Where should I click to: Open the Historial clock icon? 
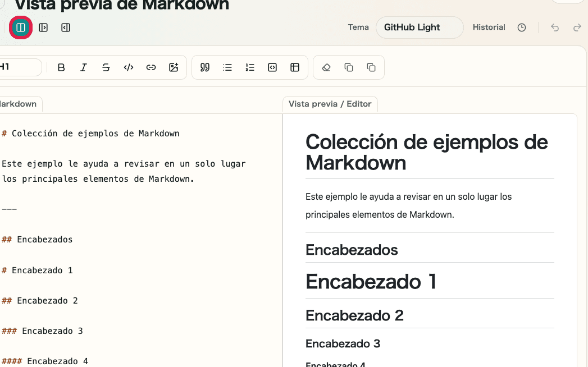(521, 27)
